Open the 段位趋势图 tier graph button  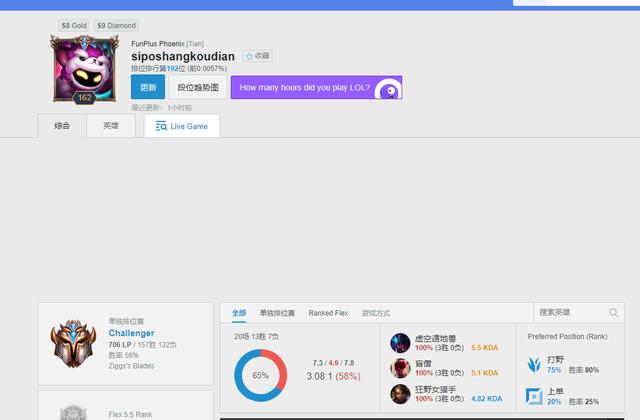pos(198,87)
